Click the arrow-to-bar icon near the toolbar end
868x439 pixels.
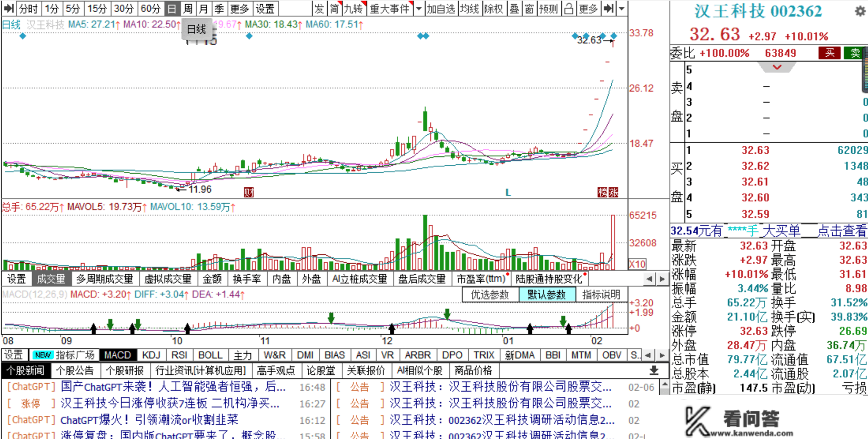point(609,8)
